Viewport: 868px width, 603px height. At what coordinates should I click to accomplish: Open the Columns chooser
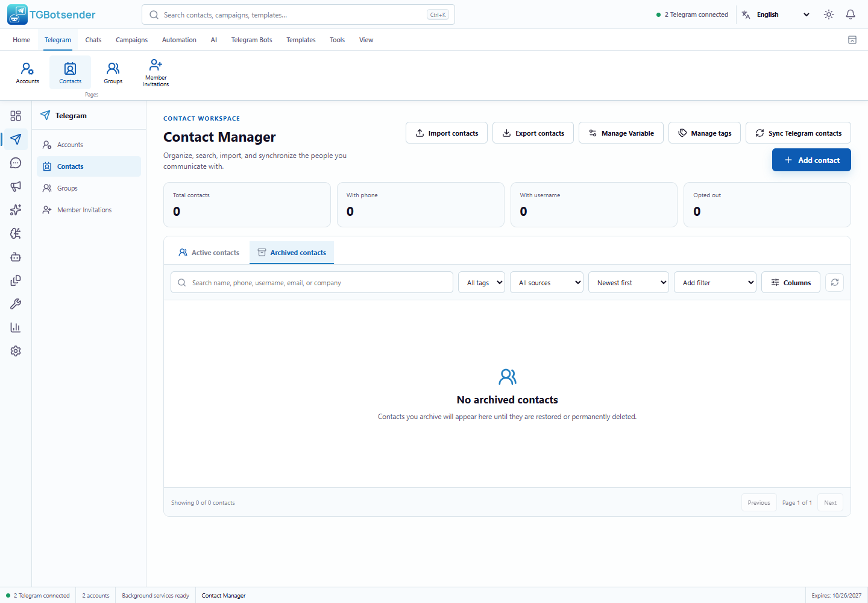tap(791, 282)
